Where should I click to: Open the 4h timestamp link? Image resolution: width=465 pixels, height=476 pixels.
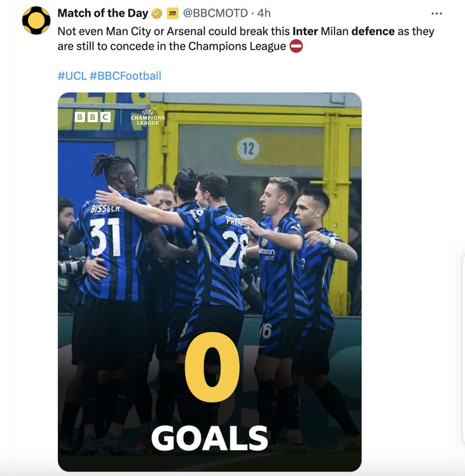(x=264, y=13)
